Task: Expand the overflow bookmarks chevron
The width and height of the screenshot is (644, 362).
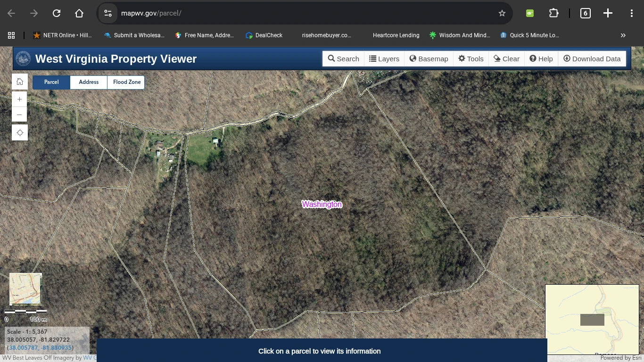Action: 623,35
